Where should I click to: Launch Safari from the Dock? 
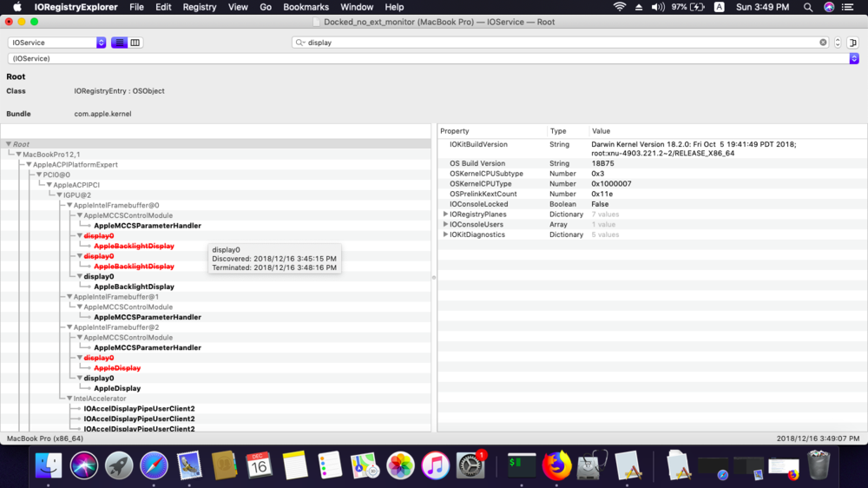tap(154, 465)
